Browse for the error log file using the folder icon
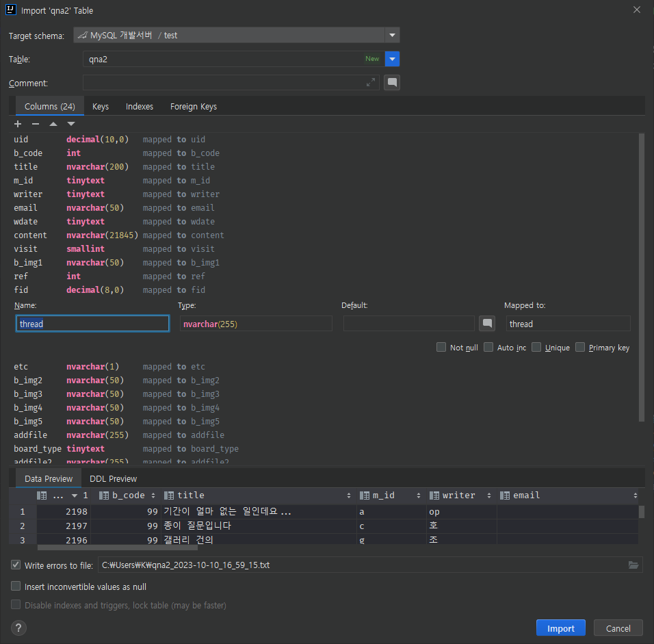The image size is (654, 644). (x=633, y=565)
